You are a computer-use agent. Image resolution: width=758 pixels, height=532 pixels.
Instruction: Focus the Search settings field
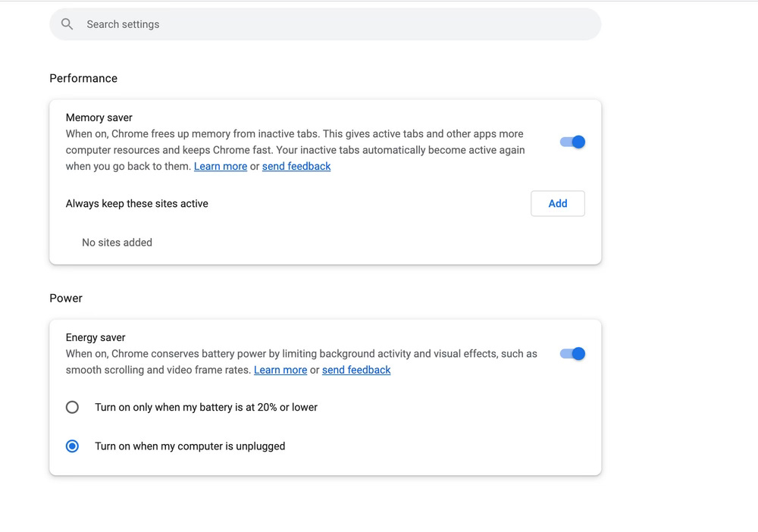[x=325, y=24]
